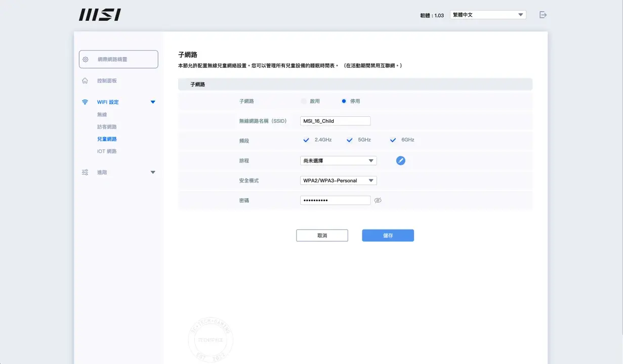
Task: Click the MSI_16_Child SSID input field
Action: [x=335, y=121]
